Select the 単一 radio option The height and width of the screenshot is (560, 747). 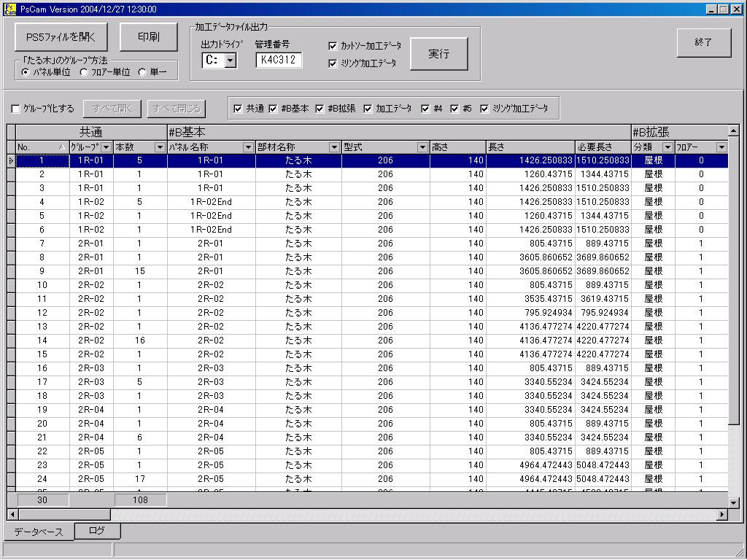click(x=142, y=72)
